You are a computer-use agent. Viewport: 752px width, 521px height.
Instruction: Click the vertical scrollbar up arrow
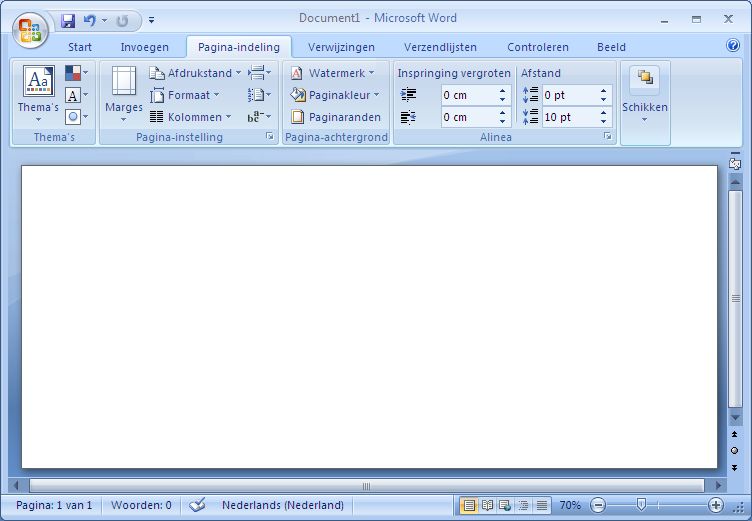(735, 182)
